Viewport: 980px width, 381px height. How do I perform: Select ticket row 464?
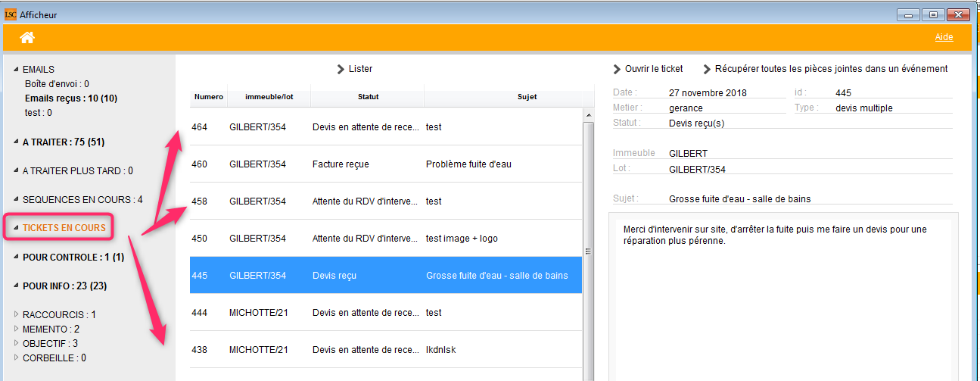click(x=386, y=127)
